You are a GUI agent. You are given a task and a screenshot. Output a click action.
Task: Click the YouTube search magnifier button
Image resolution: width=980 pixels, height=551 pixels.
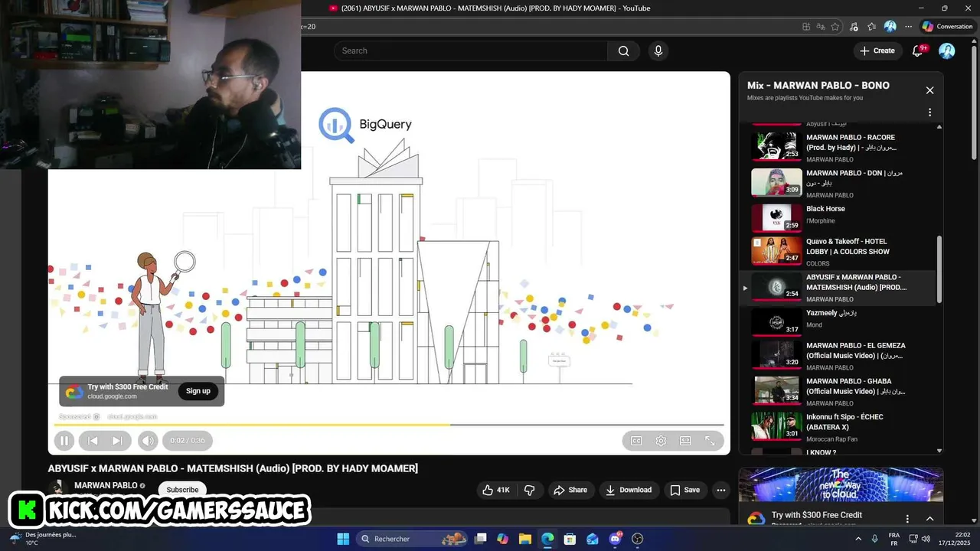624,51
